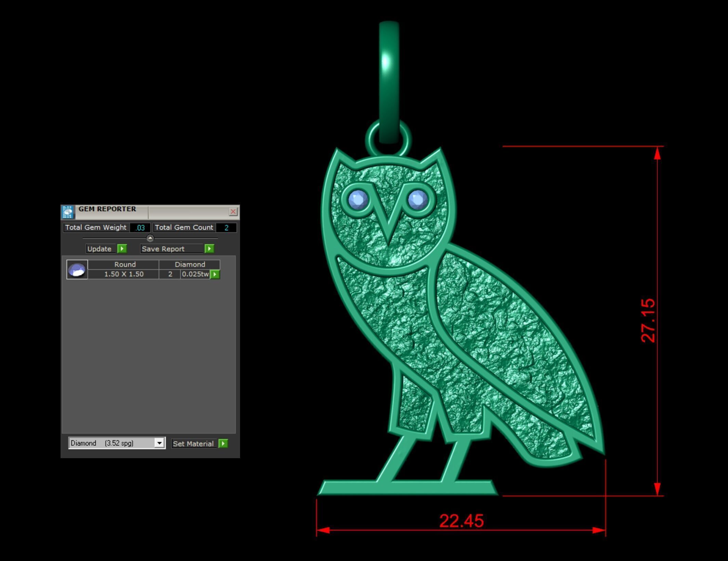Click the collapse handle under Total Gem Weight
The width and height of the screenshot is (728, 561).
tap(150, 238)
